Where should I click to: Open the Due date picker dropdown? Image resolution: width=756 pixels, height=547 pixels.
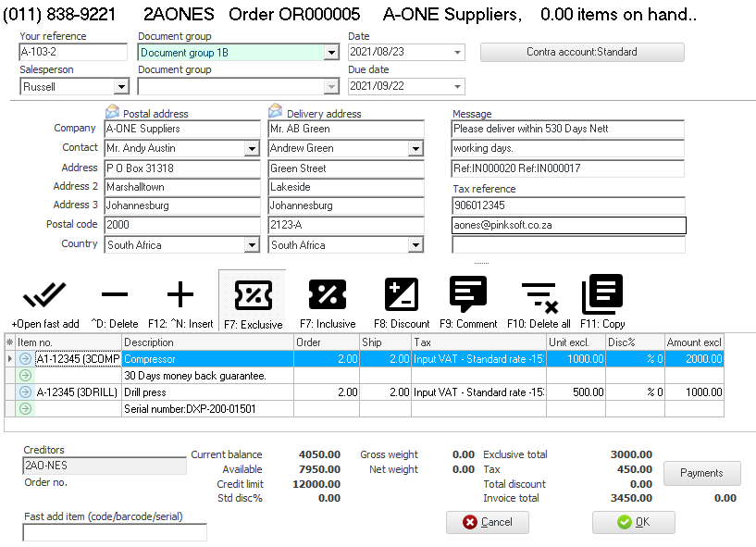(457, 87)
